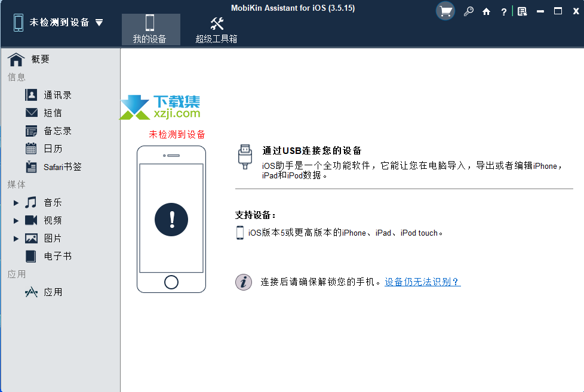Click the feedback log icon in title bar
The height and width of the screenshot is (392, 584).
coord(522,12)
